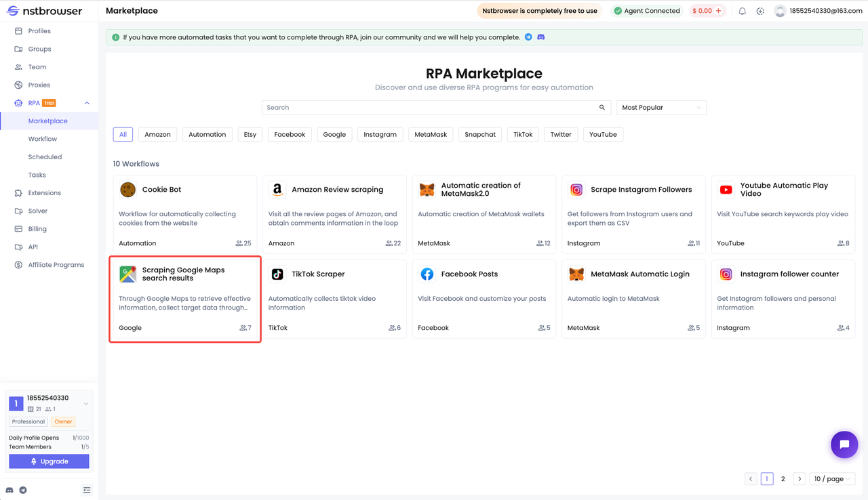Viewport: 868px width, 500px height.
Task: Click the $ 0.00 balance amount
Action: tap(702, 11)
